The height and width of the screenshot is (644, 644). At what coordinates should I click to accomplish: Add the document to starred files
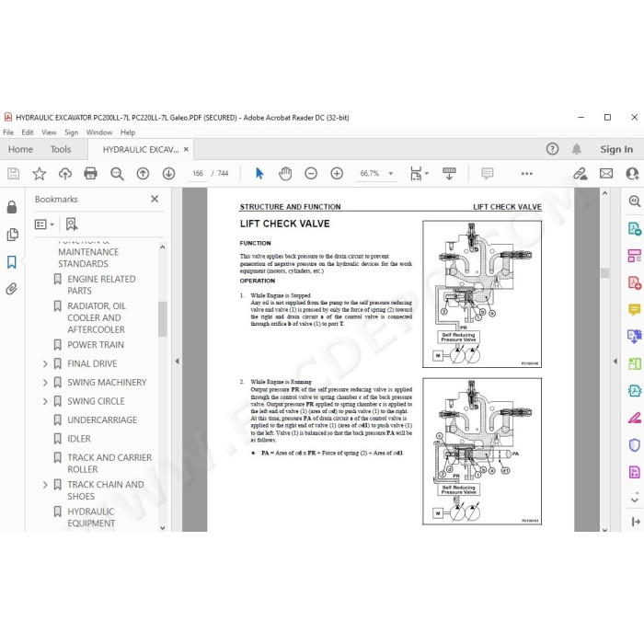click(40, 174)
